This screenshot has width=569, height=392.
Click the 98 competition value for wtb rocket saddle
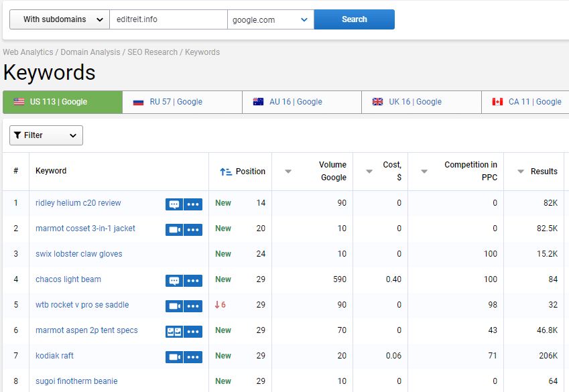pyautogui.click(x=493, y=304)
